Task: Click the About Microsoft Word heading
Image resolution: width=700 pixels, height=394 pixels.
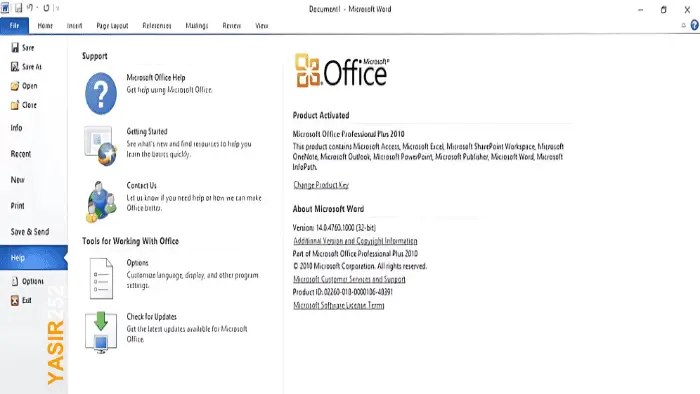Action: tap(329, 209)
